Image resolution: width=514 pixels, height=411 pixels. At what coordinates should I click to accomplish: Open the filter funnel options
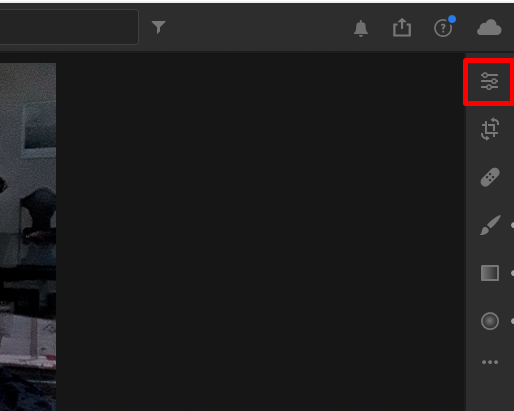click(158, 27)
